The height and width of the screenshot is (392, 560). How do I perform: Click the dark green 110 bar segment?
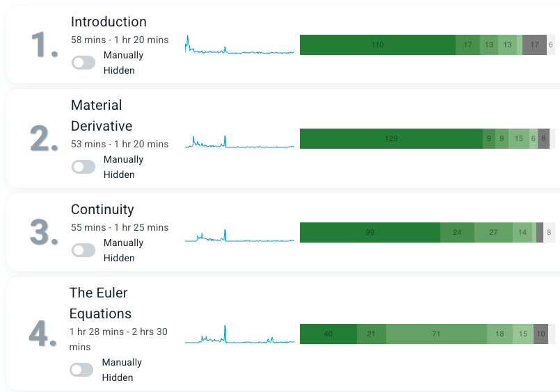click(x=377, y=45)
